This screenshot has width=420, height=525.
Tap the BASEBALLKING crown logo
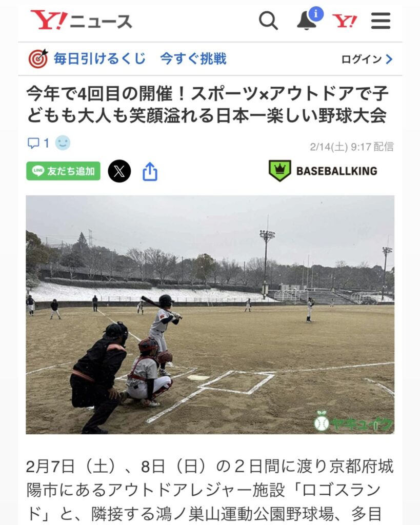[x=279, y=171]
